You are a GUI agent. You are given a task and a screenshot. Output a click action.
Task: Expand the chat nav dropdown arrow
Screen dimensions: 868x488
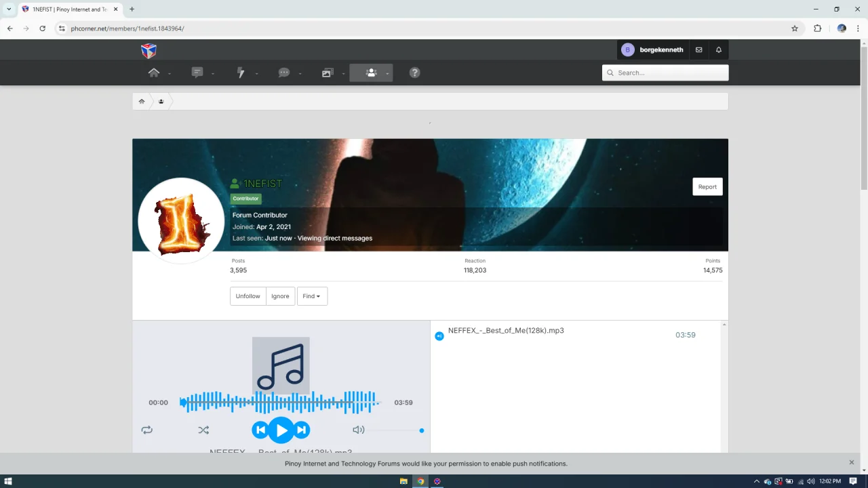300,74
